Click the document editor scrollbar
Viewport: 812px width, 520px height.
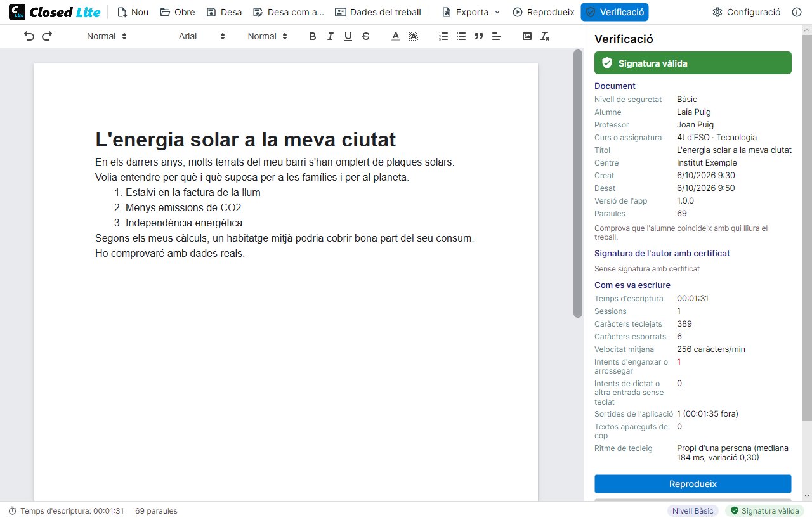pyautogui.click(x=577, y=183)
